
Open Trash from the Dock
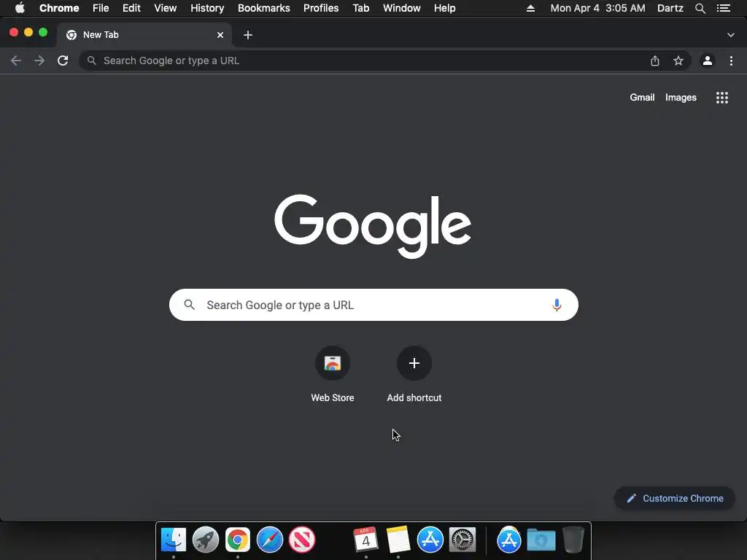coord(573,540)
